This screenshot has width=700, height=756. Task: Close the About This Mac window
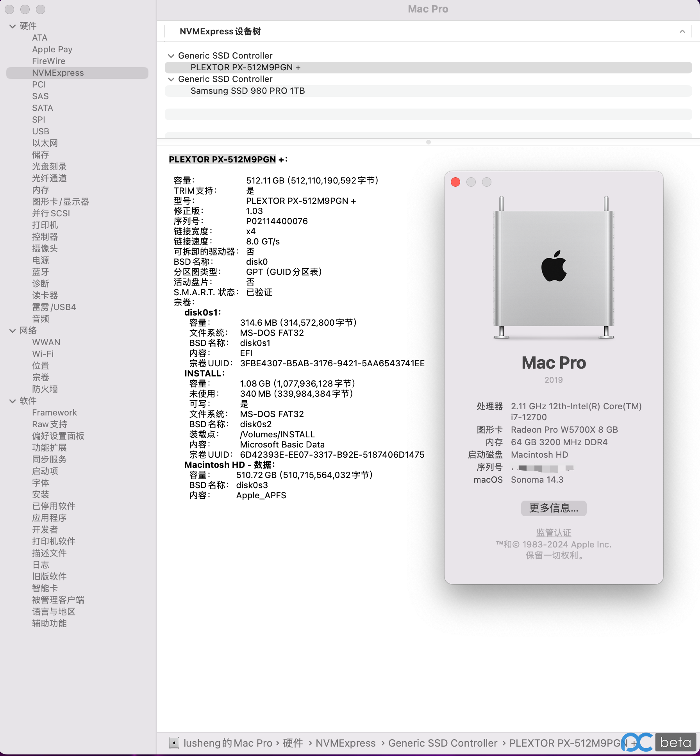(x=455, y=182)
